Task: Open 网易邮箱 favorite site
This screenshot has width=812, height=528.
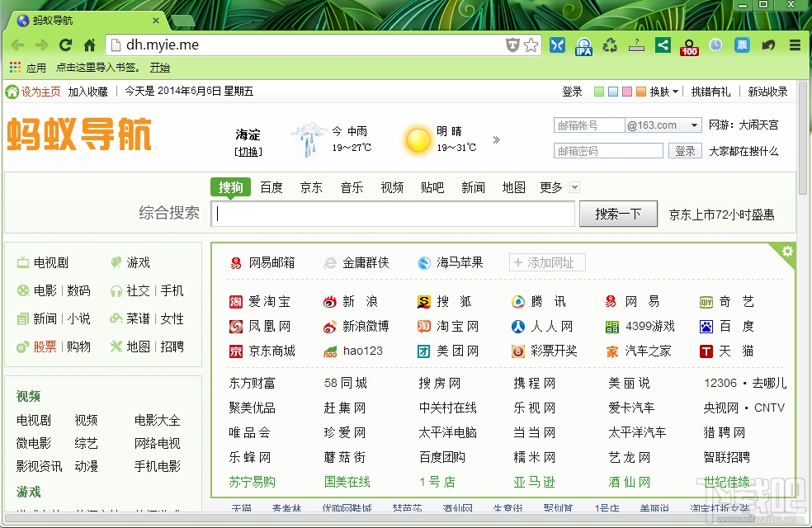Action: [262, 262]
